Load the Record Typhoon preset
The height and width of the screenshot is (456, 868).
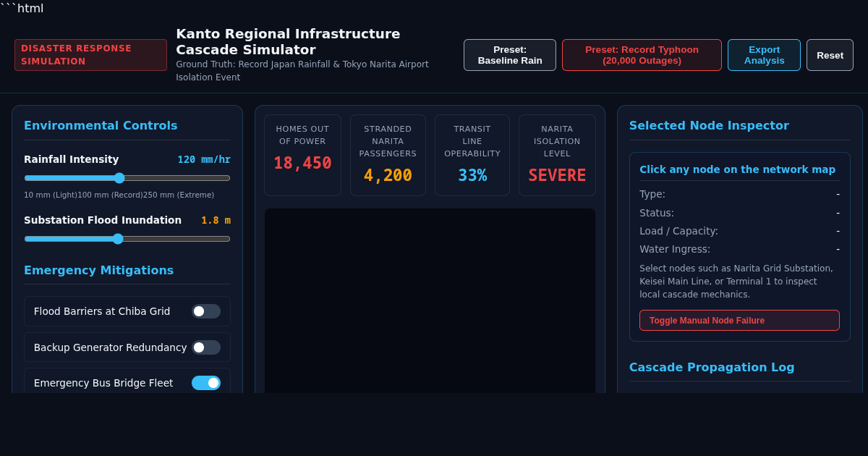click(x=642, y=55)
